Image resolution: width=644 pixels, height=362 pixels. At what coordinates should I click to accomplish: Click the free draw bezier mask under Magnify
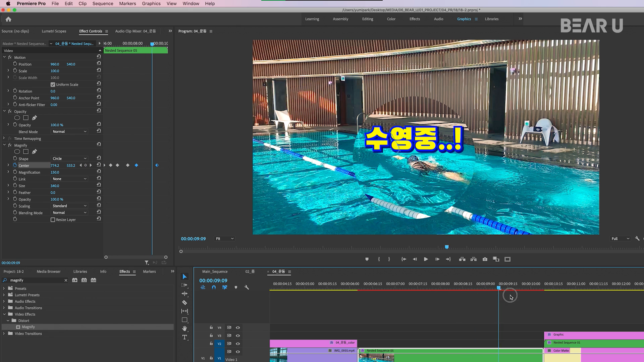tap(34, 152)
